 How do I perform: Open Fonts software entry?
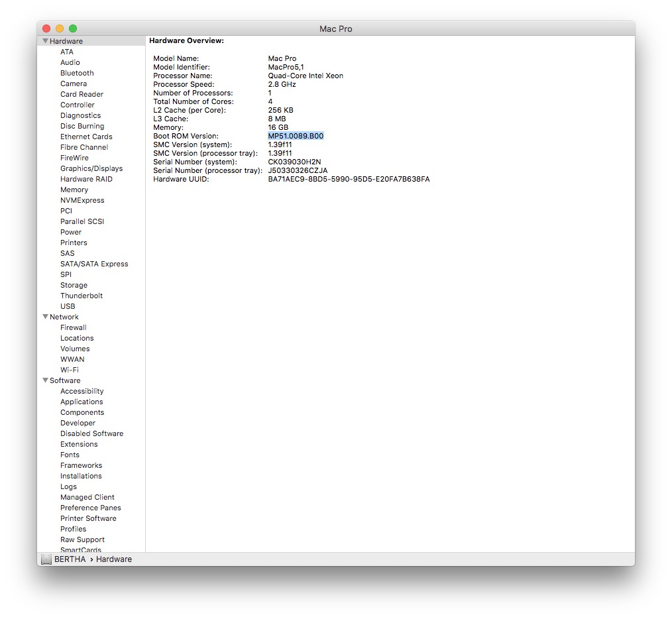tap(70, 455)
